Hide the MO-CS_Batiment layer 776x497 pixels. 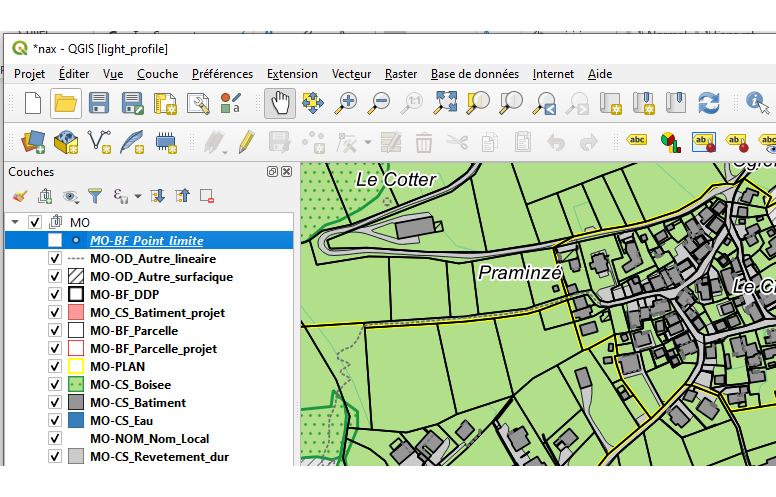tap(55, 403)
